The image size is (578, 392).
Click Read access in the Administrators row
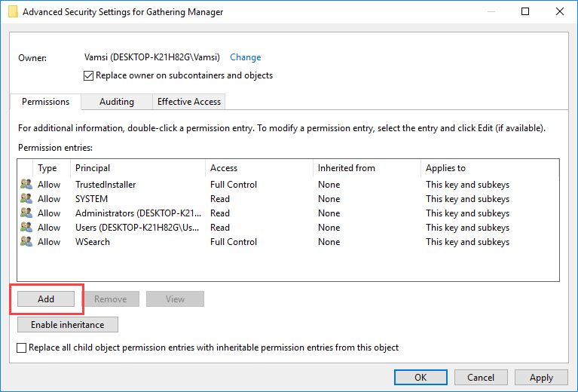[x=220, y=213]
